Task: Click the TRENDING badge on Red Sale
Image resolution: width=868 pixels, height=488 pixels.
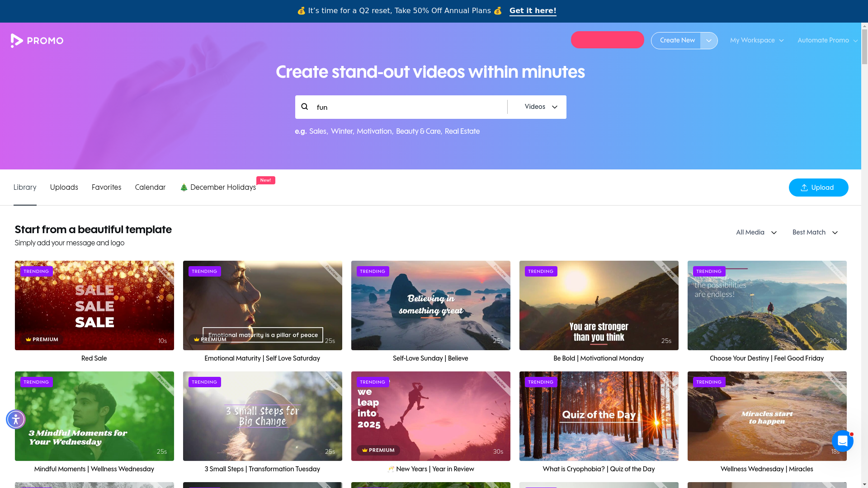Action: click(36, 272)
